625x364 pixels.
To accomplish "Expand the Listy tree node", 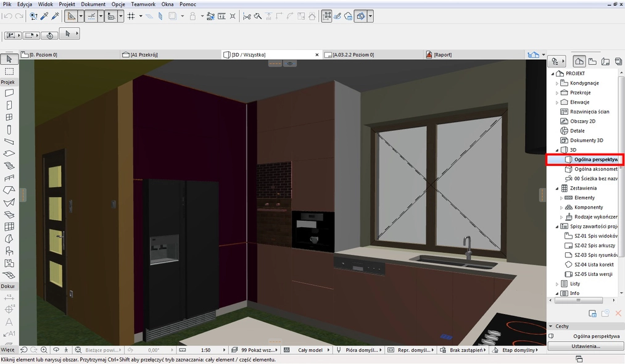I will (557, 284).
